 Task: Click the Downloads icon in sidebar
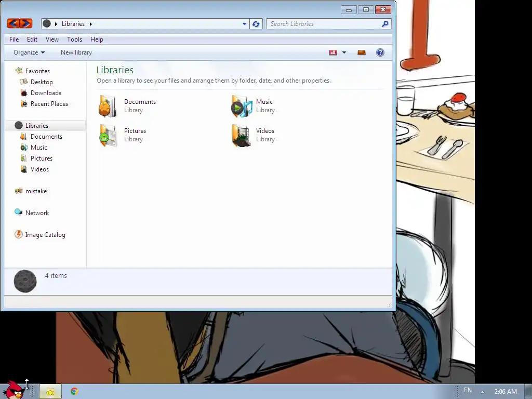(24, 92)
